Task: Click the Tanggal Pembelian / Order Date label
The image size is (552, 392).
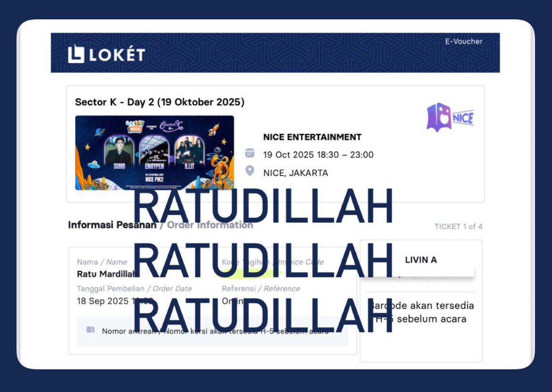Action: click(134, 289)
